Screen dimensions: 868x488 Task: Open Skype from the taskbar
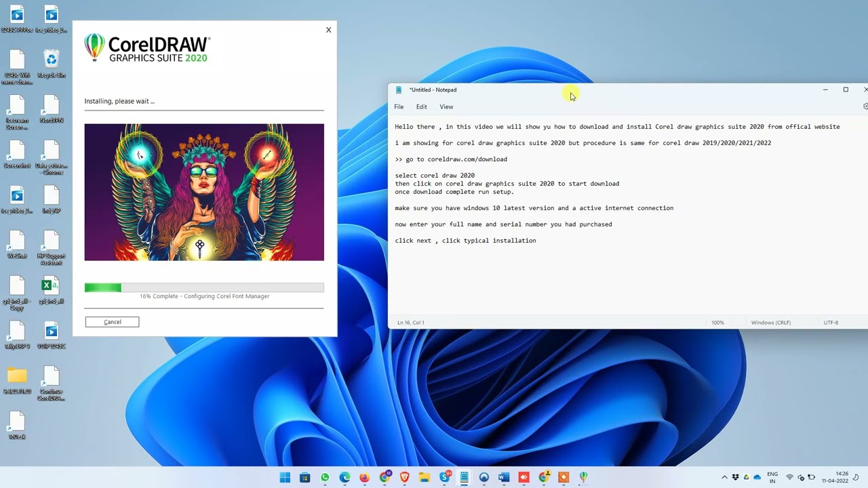tap(445, 477)
